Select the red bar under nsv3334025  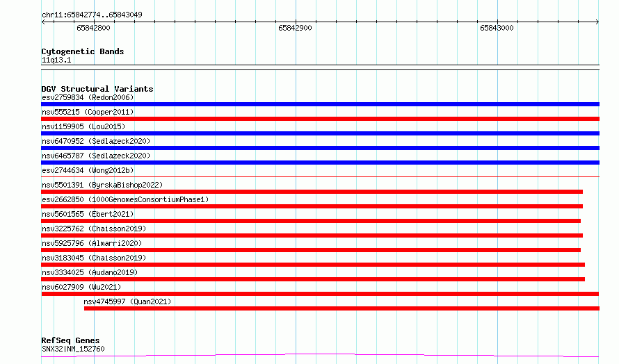313,279
